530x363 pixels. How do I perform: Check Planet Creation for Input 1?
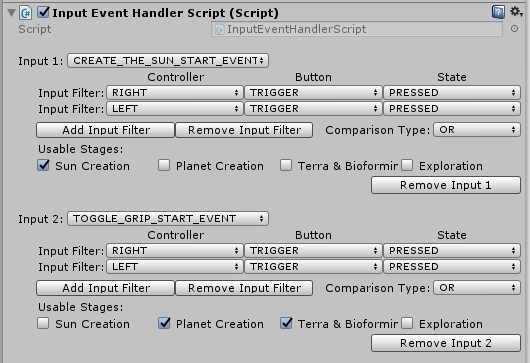tap(164, 166)
